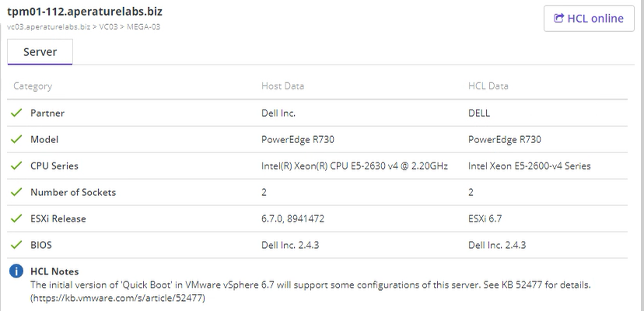Viewport: 644px width, 311px height.
Task: Click the green checkmark beside Partner
Action: pos(16,113)
